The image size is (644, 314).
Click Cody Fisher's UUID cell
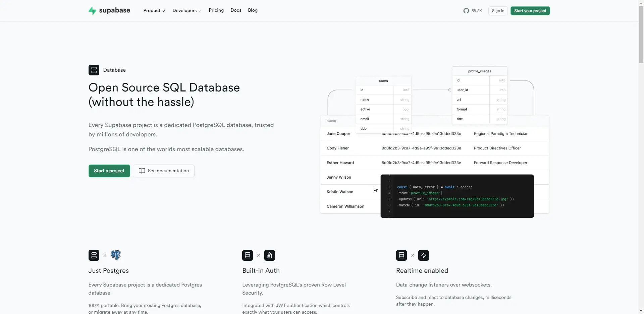tap(421, 148)
